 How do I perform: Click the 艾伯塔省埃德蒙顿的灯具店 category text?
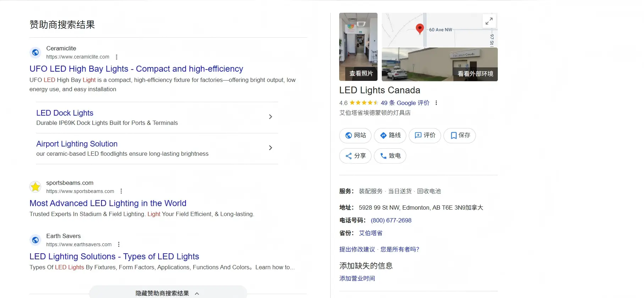tap(375, 113)
